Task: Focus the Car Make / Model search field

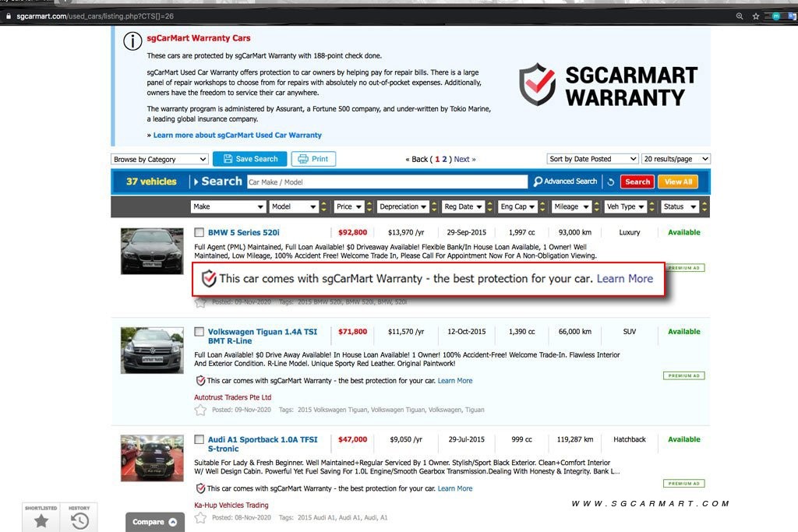Action: coord(387,182)
